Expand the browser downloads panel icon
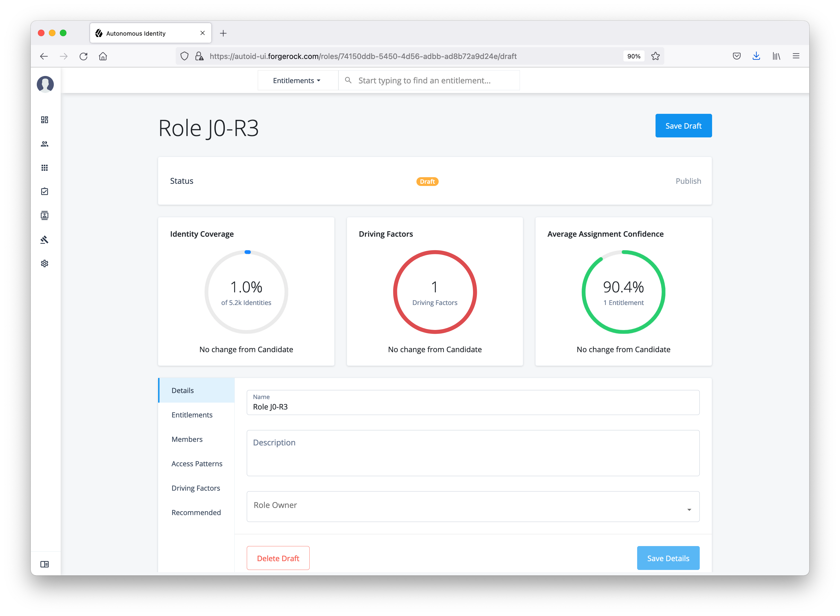This screenshot has height=616, width=840. click(757, 56)
